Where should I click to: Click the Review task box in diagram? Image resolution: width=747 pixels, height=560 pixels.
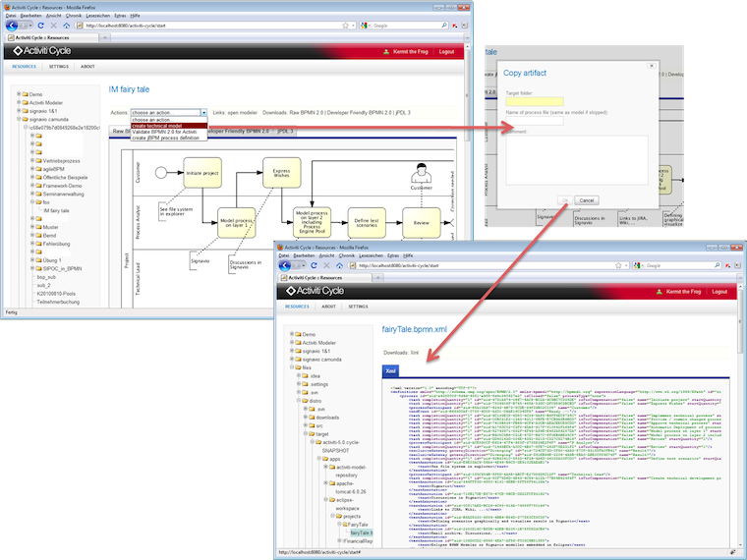tap(421, 222)
